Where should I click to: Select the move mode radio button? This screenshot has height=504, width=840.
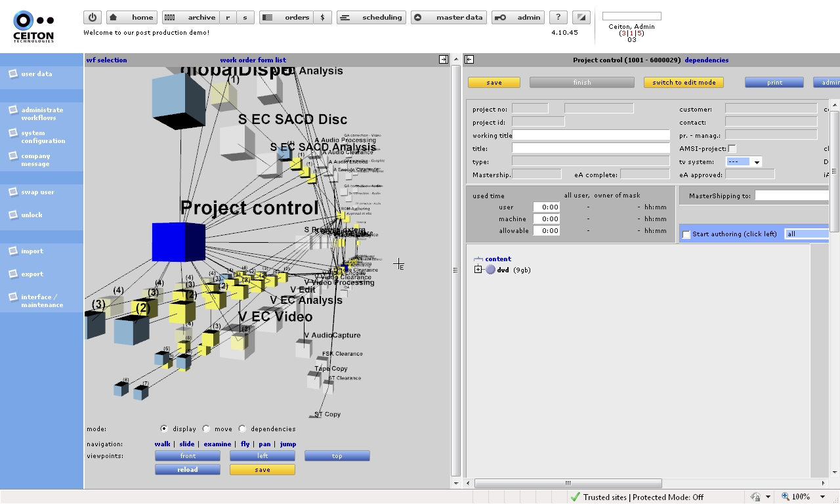[206, 429]
